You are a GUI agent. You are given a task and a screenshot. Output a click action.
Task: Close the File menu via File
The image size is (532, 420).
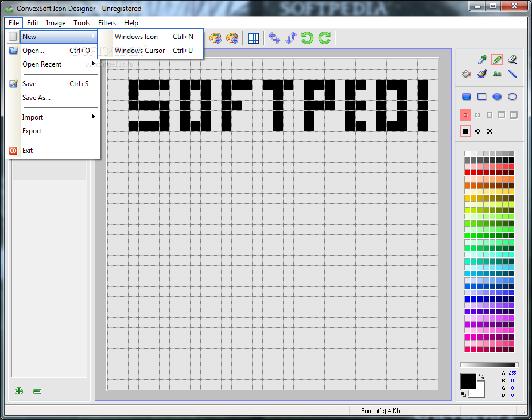click(x=14, y=23)
